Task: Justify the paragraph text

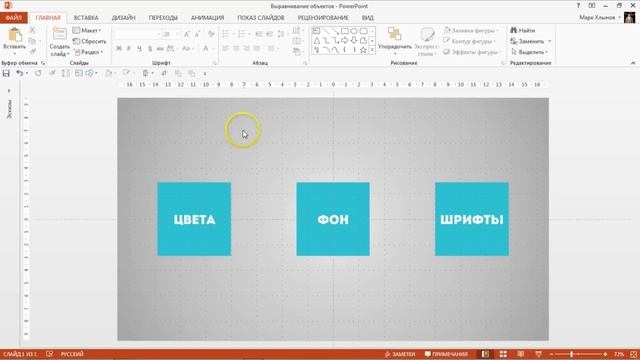Action: pos(257,49)
